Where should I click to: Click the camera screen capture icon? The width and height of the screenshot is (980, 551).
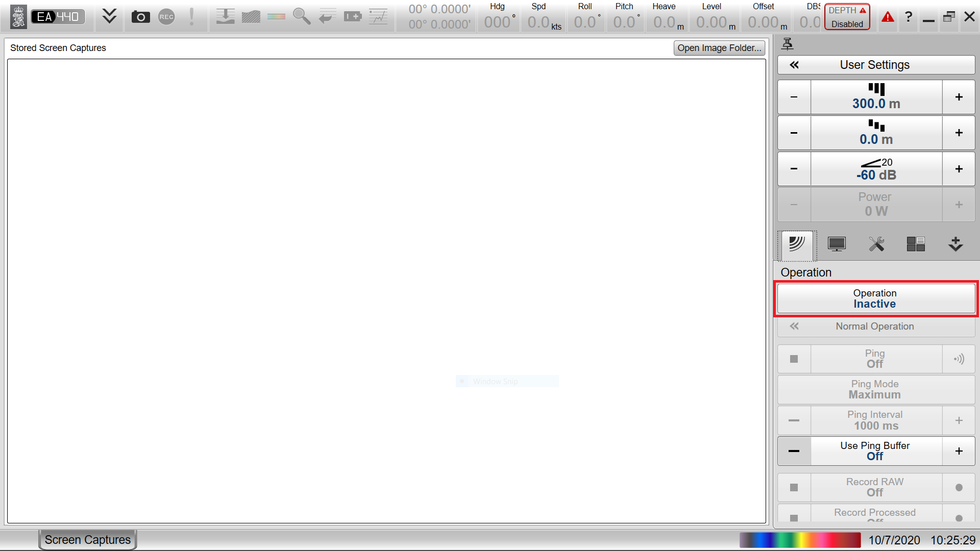[x=140, y=17]
